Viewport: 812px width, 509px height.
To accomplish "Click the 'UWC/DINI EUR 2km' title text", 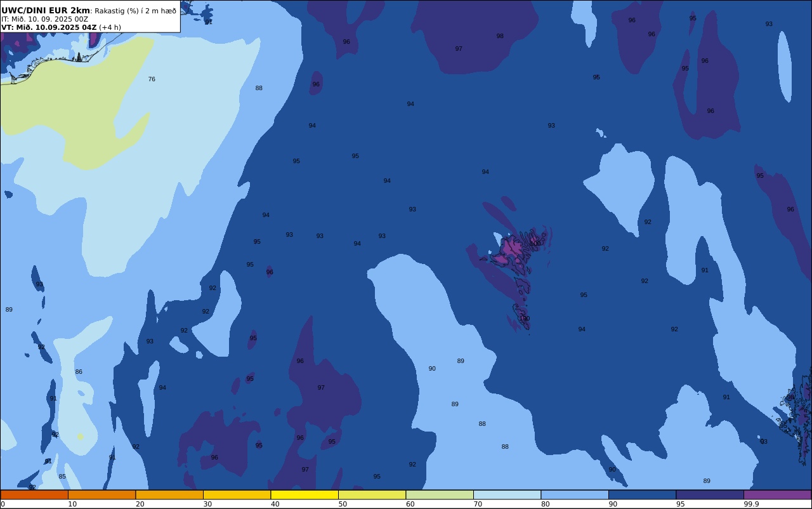I will click(x=46, y=11).
